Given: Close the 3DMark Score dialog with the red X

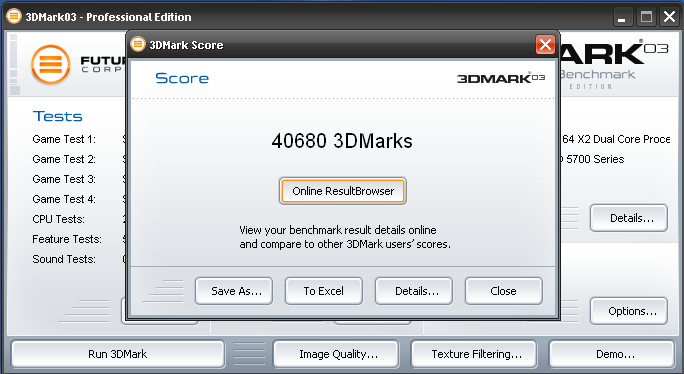Looking at the screenshot, I should coord(545,45).
